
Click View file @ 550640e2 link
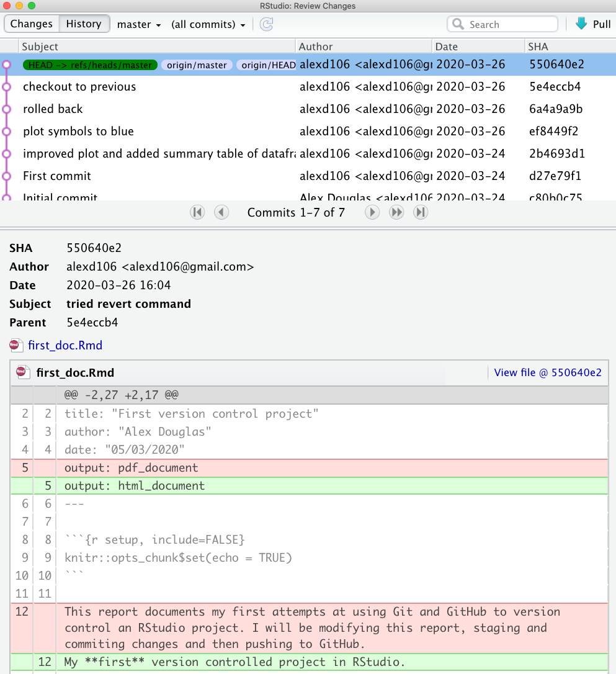(x=548, y=373)
